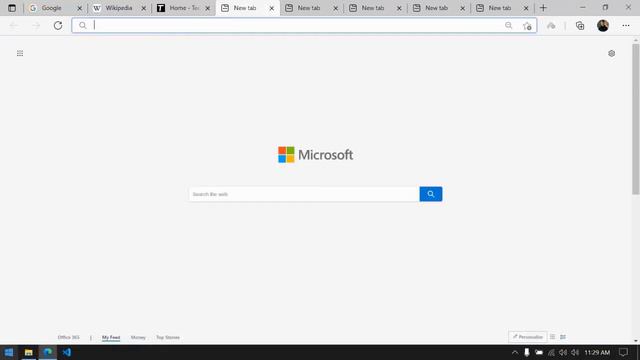Viewport: 640px width, 360px height.
Task: Switch to the Wikipedia tab
Action: pos(119,8)
